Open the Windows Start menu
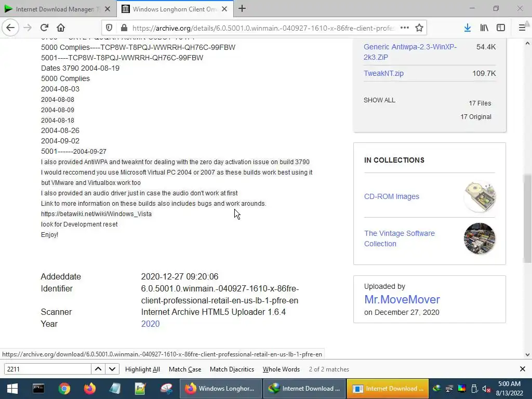The width and height of the screenshot is (532, 399). (12, 389)
